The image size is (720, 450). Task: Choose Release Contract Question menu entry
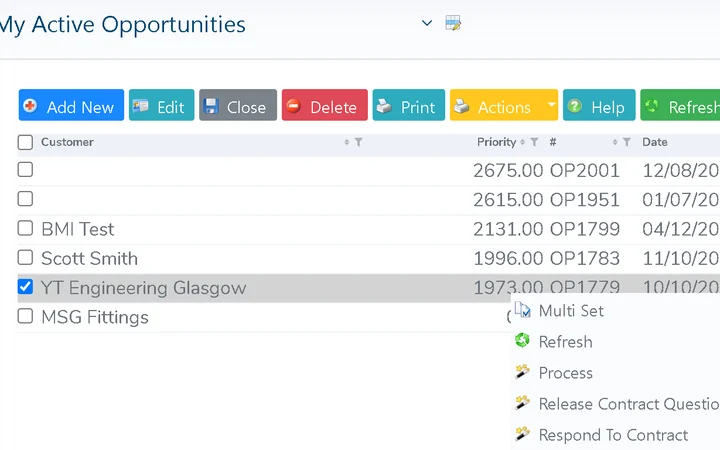[x=628, y=404]
